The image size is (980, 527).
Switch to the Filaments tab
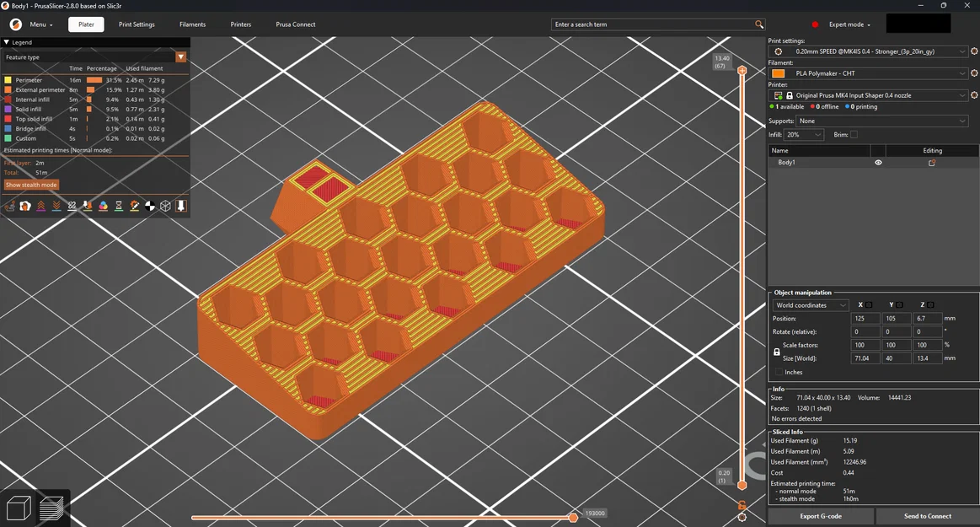pos(192,24)
